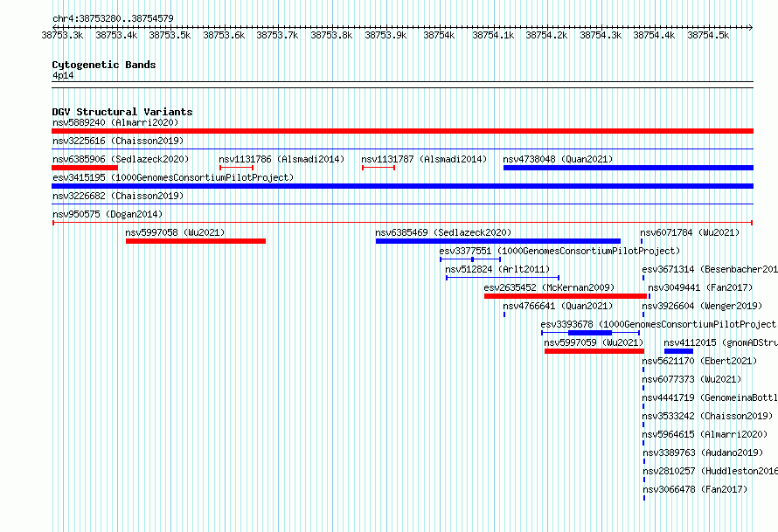778x532 pixels.
Task: Select the blue nsv6385469 bar
Action: pos(498,241)
